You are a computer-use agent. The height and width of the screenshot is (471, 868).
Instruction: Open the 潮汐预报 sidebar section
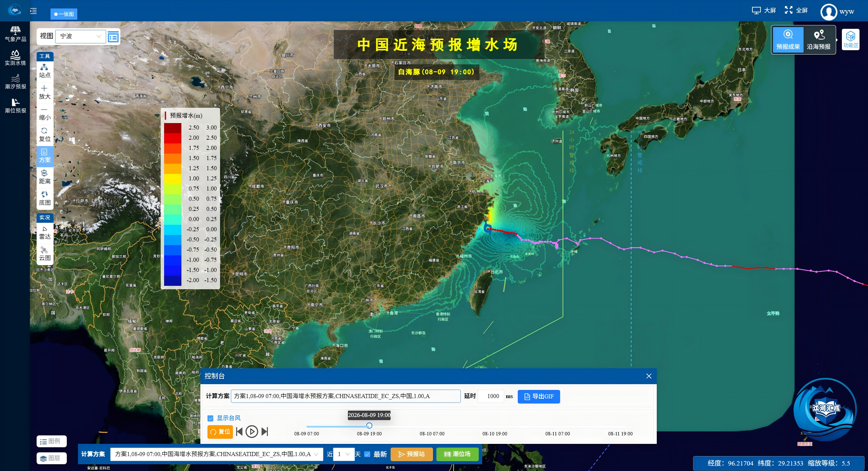(x=15, y=82)
